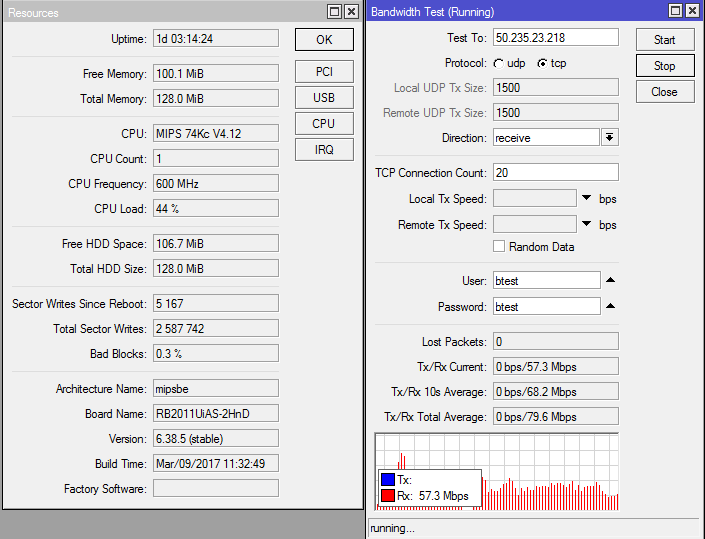The width and height of the screenshot is (705, 539).
Task: Enable the Random Data checkbox
Action: pos(499,246)
